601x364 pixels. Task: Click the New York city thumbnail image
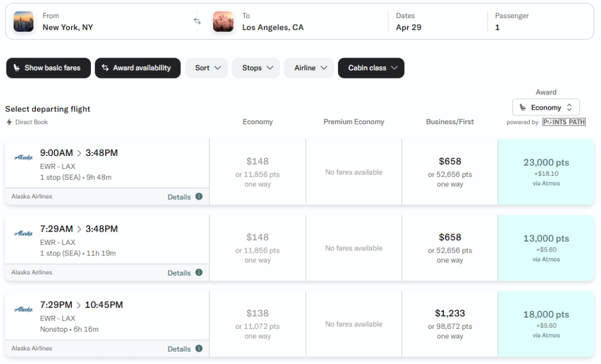point(23,21)
